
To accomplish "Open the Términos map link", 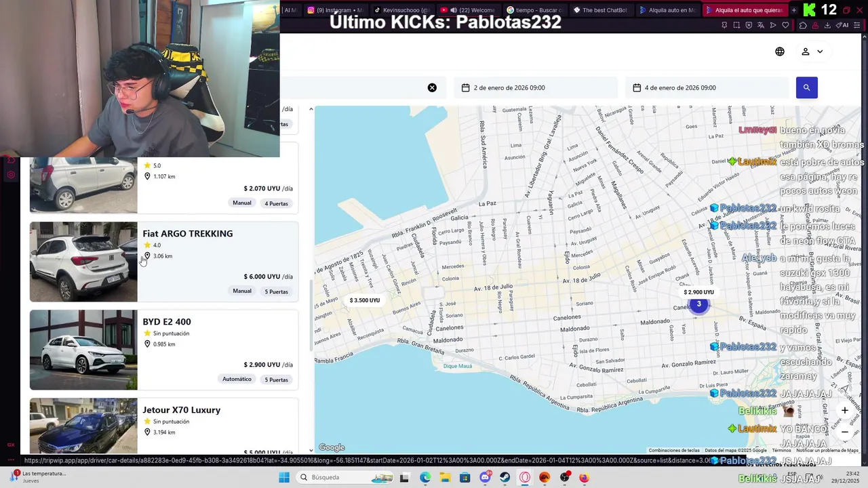I will (x=781, y=451).
